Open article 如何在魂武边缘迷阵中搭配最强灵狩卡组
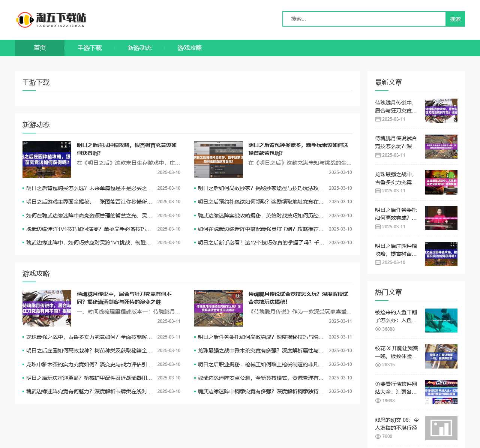 (261, 229)
